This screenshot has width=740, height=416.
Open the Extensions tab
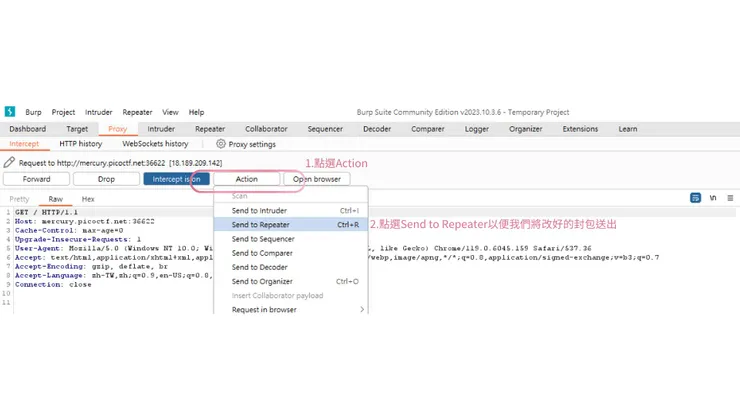tap(580, 129)
